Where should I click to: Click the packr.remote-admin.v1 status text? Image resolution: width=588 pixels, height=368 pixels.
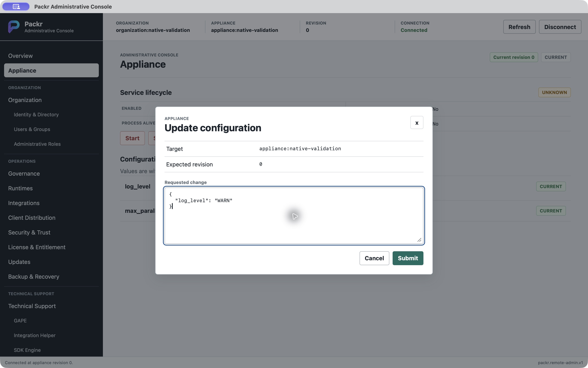560,363
